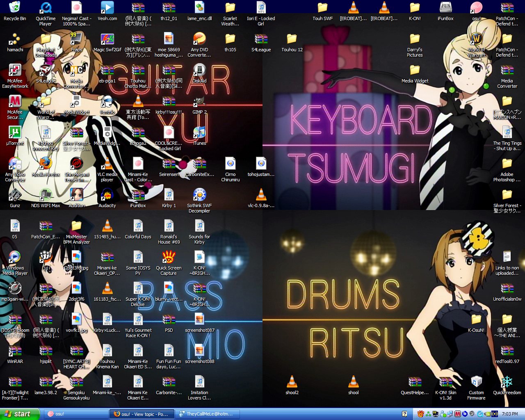Open the vlc-0.9.8a installer file
The image size is (525, 420).
[261, 199]
